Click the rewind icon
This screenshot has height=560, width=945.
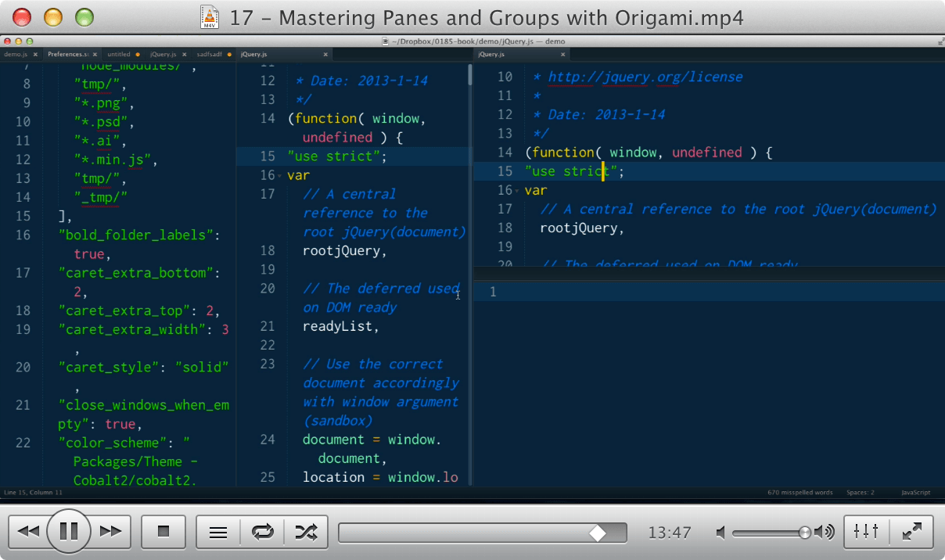[x=28, y=531]
